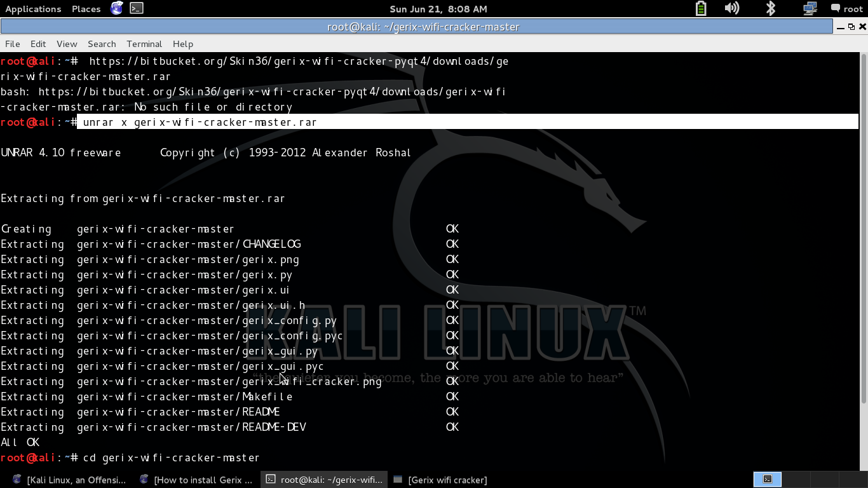
Task: Click the gerix-wifi-cracker-master/README path
Action: tap(179, 412)
